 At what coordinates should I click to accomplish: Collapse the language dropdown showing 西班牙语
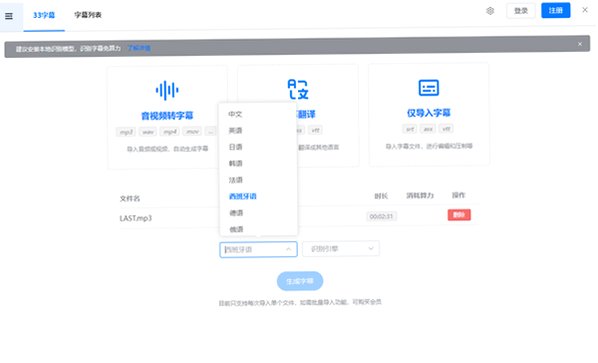pyautogui.click(x=258, y=249)
